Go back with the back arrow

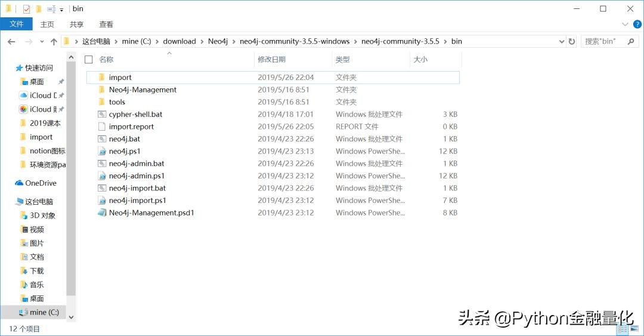coord(11,42)
